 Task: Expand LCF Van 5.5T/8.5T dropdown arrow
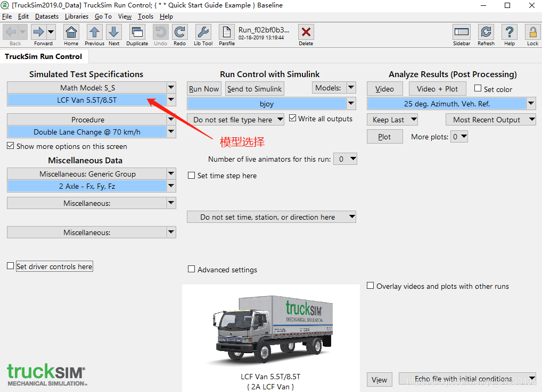[171, 100]
